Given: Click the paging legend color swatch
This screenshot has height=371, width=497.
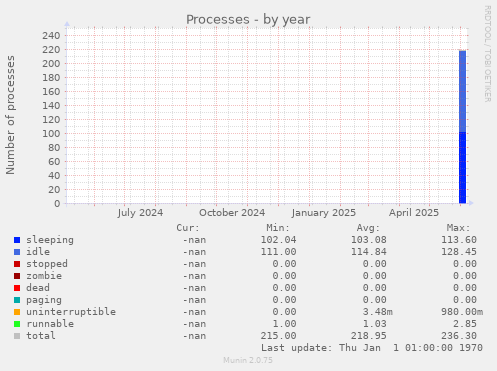Looking at the screenshot, I should [17, 300].
